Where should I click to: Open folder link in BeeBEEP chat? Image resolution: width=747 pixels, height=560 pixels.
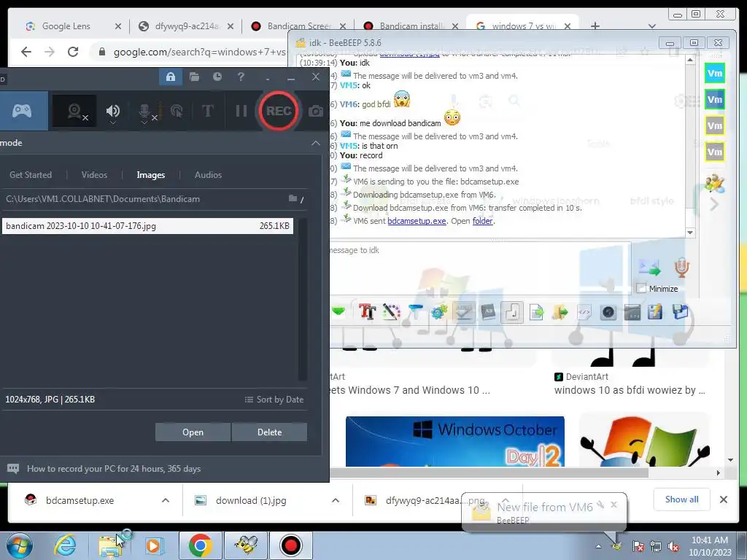coord(483,221)
